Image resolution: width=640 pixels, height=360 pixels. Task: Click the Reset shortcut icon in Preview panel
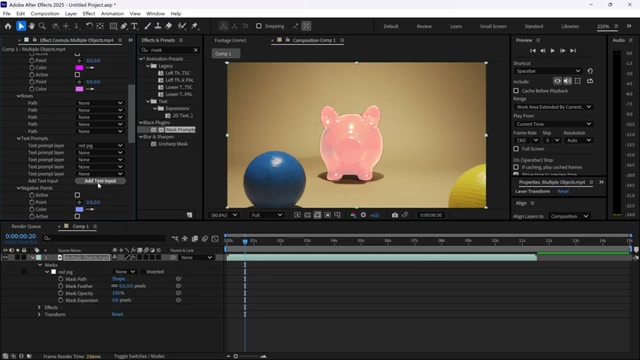tap(590, 71)
